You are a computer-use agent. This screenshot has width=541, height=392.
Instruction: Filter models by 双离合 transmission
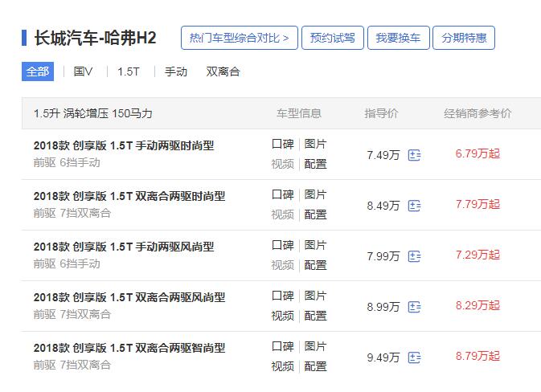click(x=223, y=71)
